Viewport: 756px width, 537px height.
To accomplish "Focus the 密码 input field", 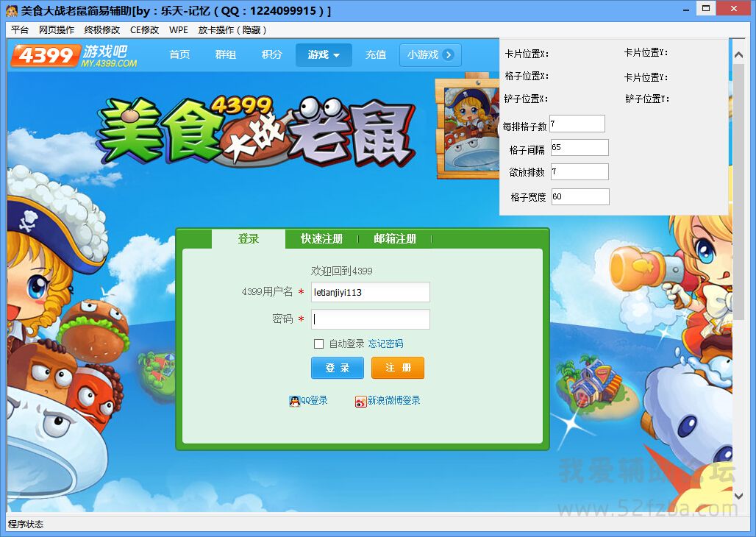I will pyautogui.click(x=371, y=319).
